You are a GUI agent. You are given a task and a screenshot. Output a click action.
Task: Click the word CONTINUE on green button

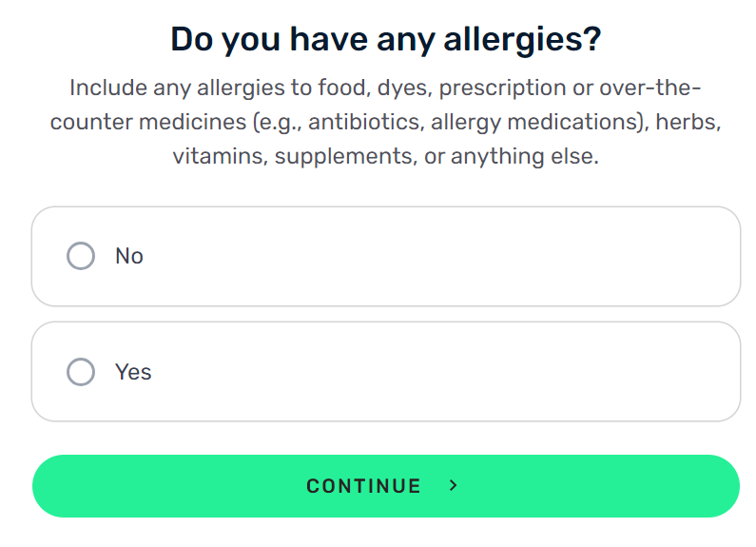[364, 486]
